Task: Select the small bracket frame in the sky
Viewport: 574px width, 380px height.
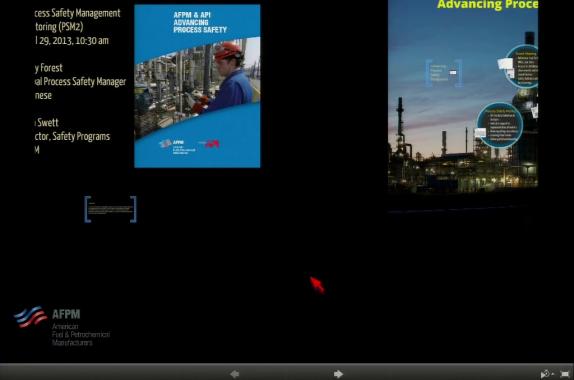Action: pyautogui.click(x=443, y=73)
